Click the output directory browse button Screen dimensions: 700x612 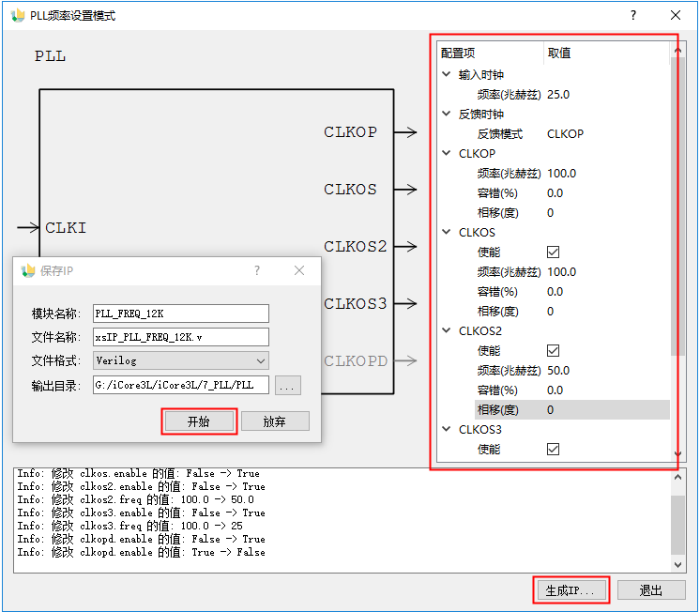287,385
